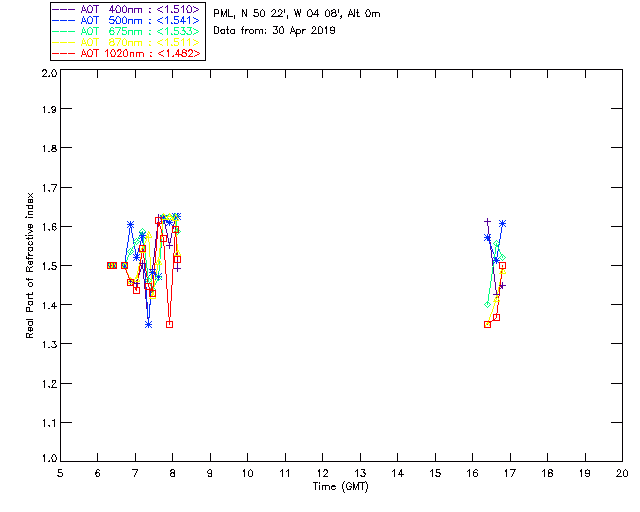Click the 17 x-axis tick label

coord(510,473)
